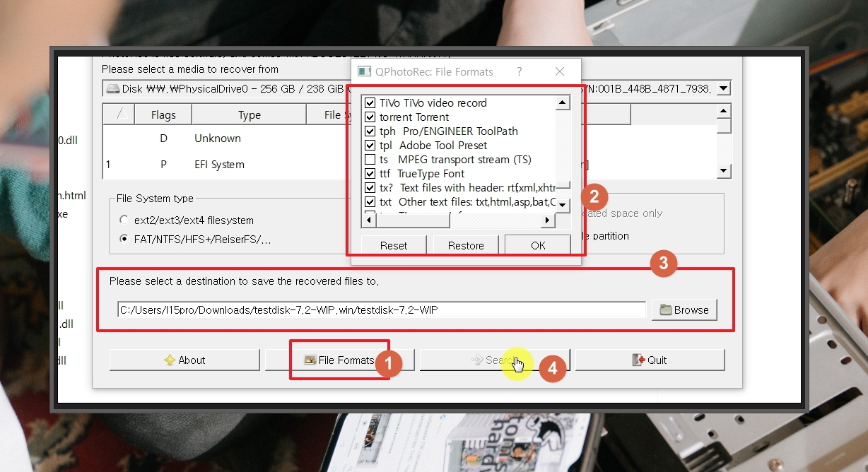Click format list scroll-down arrow
This screenshot has height=472, width=868.
tap(563, 205)
